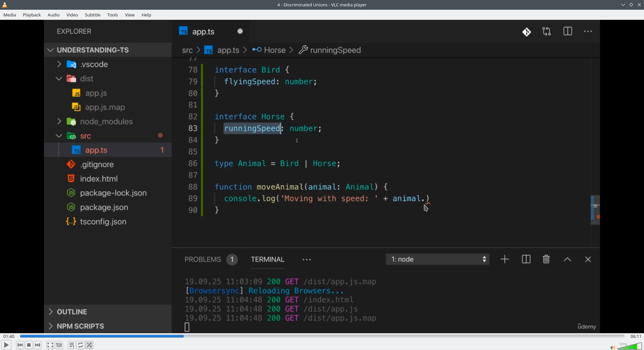Close the terminal panel
The image size is (644, 350).
588,260
